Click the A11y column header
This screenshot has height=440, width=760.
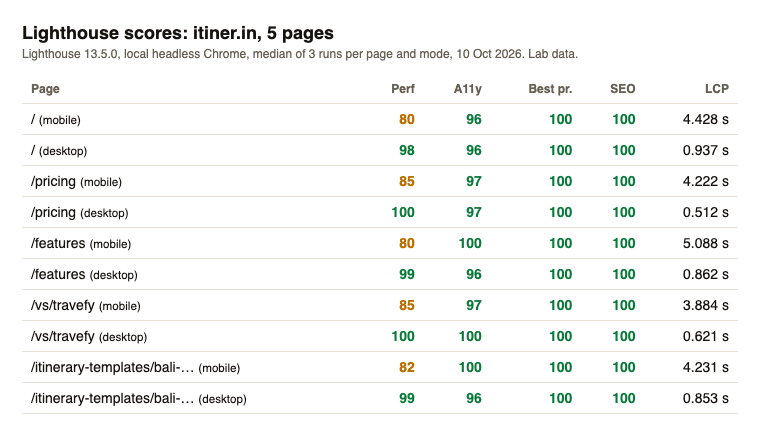pos(467,89)
